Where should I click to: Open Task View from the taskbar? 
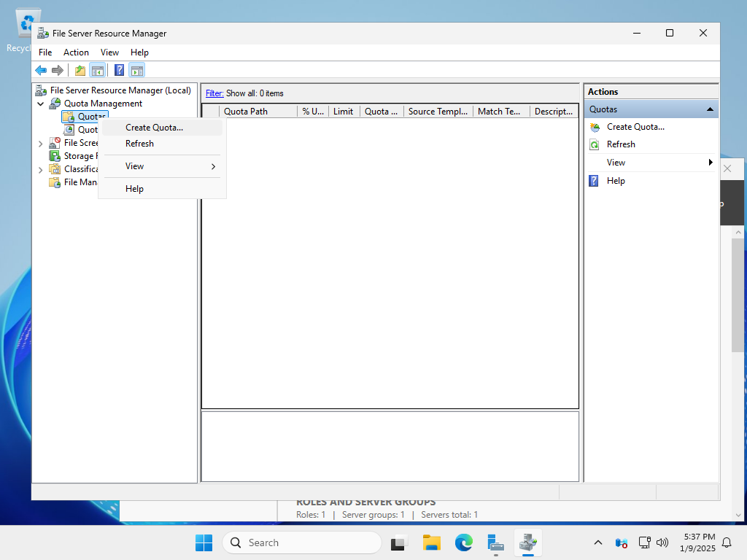(x=399, y=542)
